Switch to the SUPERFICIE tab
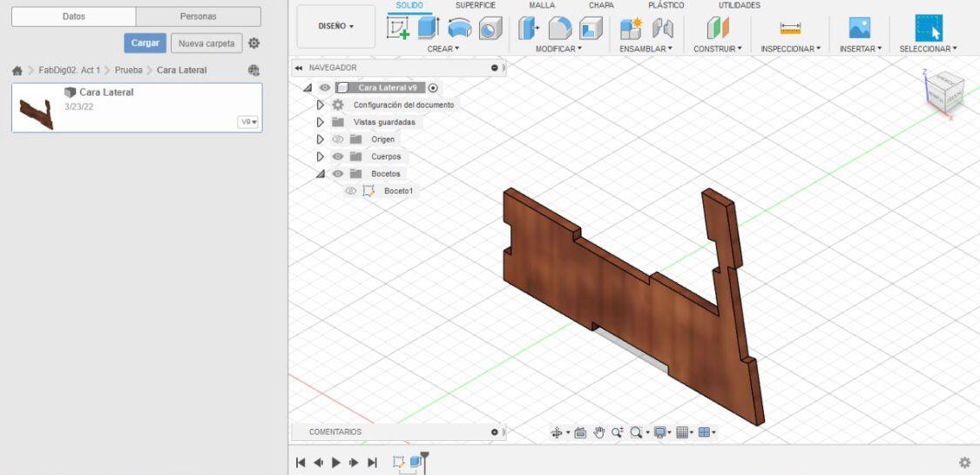The height and width of the screenshot is (475, 980). pyautogui.click(x=475, y=5)
